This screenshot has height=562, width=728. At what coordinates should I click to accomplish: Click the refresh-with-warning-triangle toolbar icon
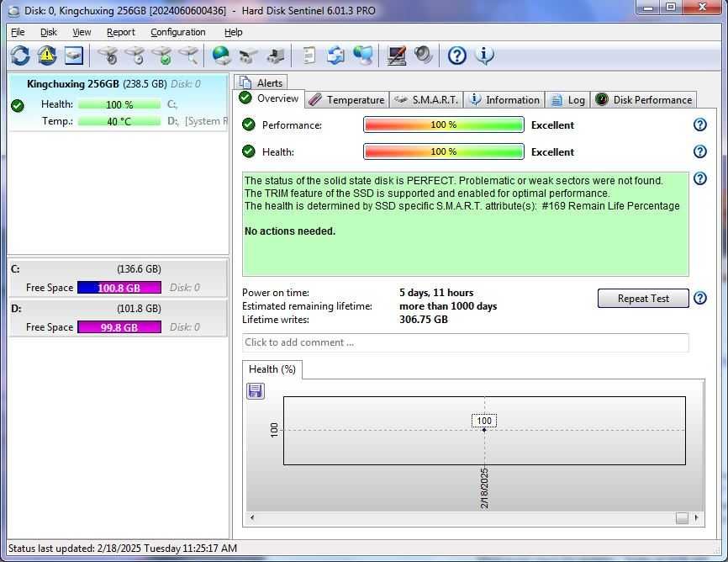coord(47,56)
